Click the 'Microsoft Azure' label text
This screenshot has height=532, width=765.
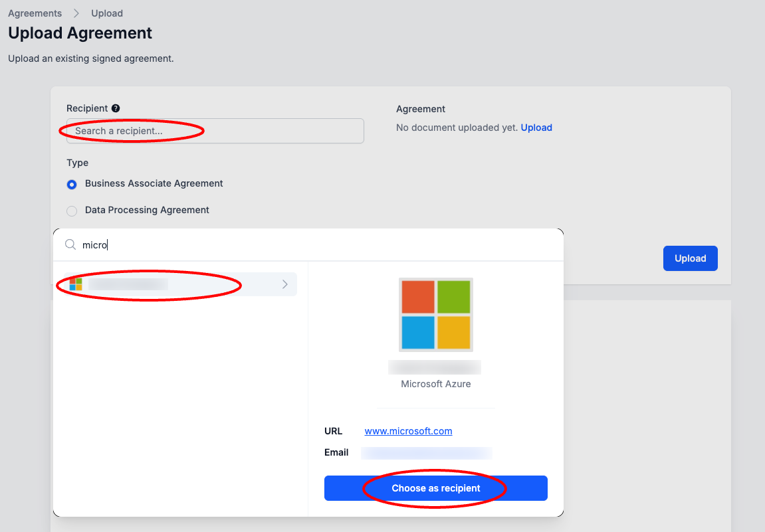[436, 384]
